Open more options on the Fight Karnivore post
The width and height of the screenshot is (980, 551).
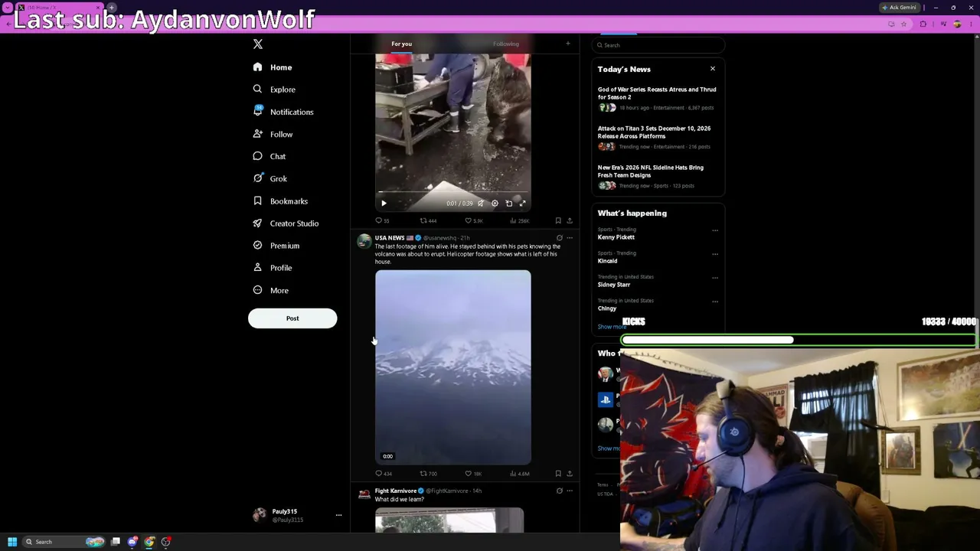pyautogui.click(x=570, y=491)
